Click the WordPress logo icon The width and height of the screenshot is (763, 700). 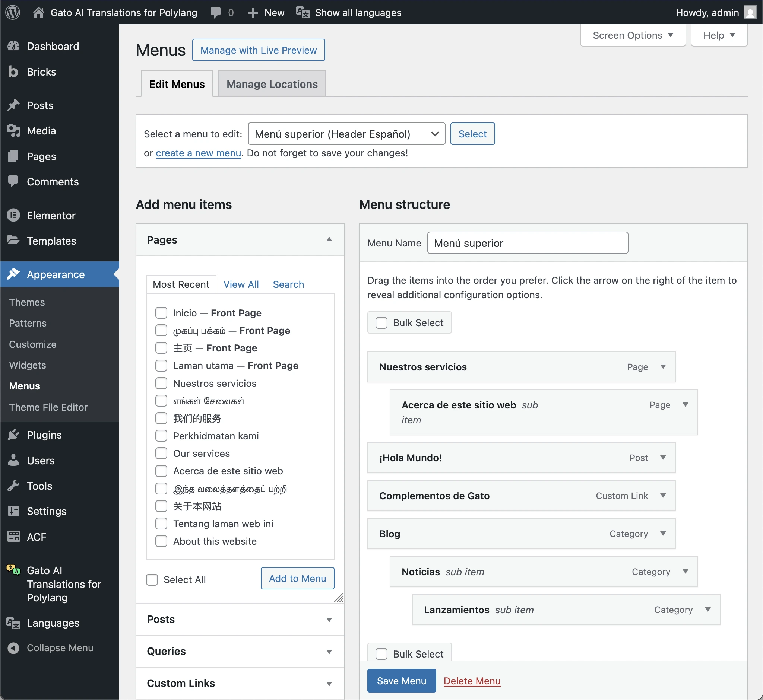pyautogui.click(x=13, y=13)
